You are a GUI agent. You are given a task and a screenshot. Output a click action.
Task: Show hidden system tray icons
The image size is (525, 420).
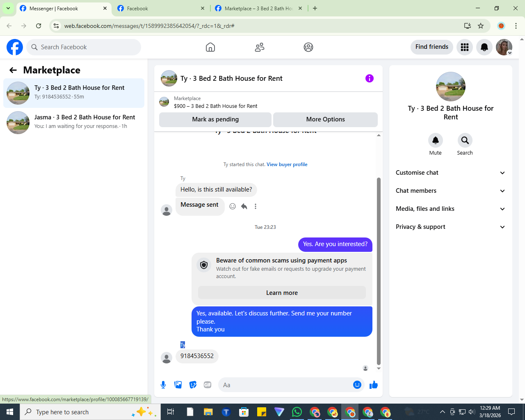(x=442, y=412)
